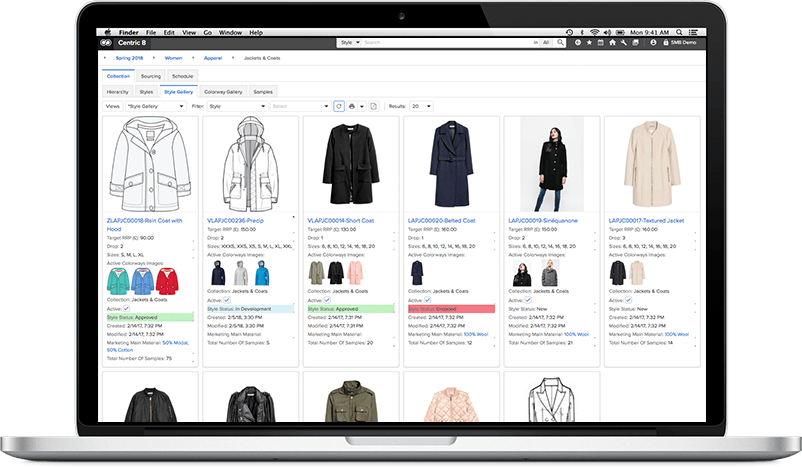Click the Views button
Image resolution: width=802 pixels, height=467 pixels.
113,106
